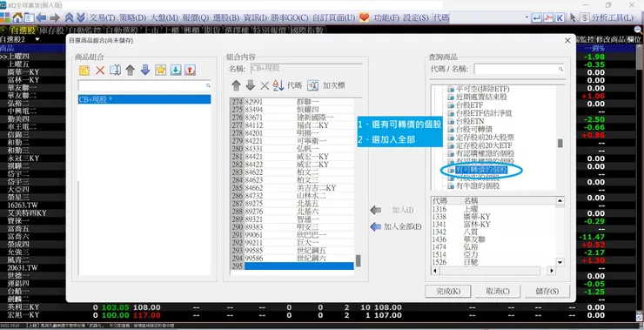Open the K-line chart icon

tap(560, 17)
